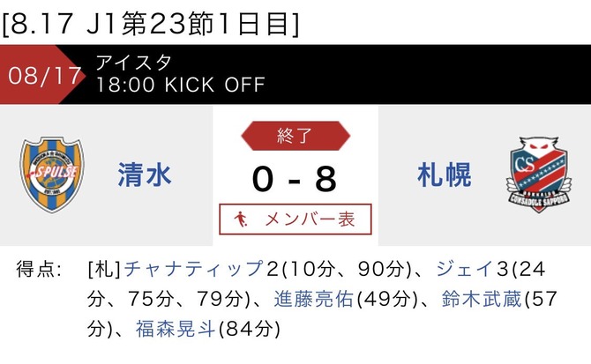Click the [札] team marker in scorers
Screen dimensions: 591x364
pos(104,270)
